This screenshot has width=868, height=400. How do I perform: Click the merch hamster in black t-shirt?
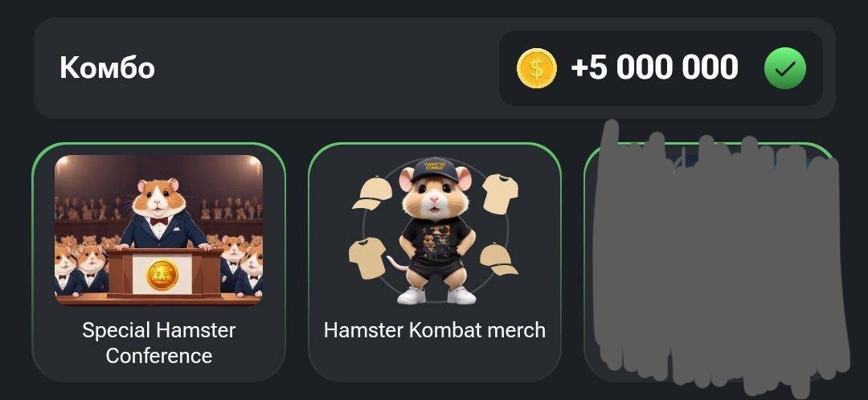click(436, 231)
